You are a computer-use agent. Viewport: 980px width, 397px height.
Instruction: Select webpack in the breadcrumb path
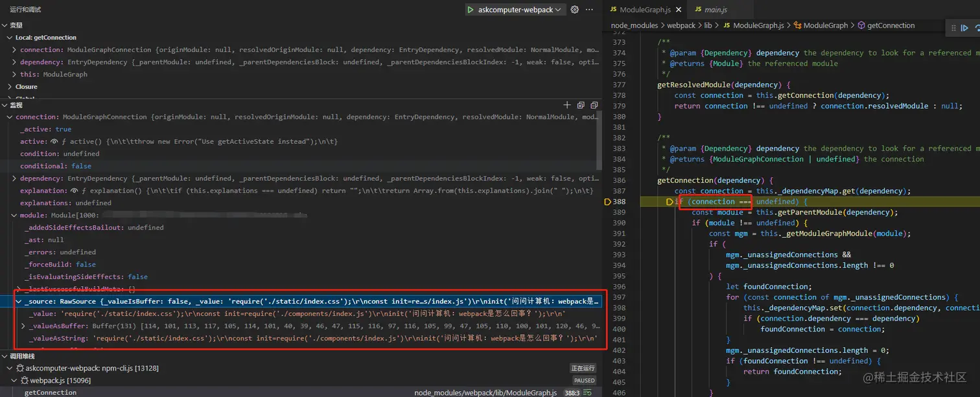pos(681,25)
